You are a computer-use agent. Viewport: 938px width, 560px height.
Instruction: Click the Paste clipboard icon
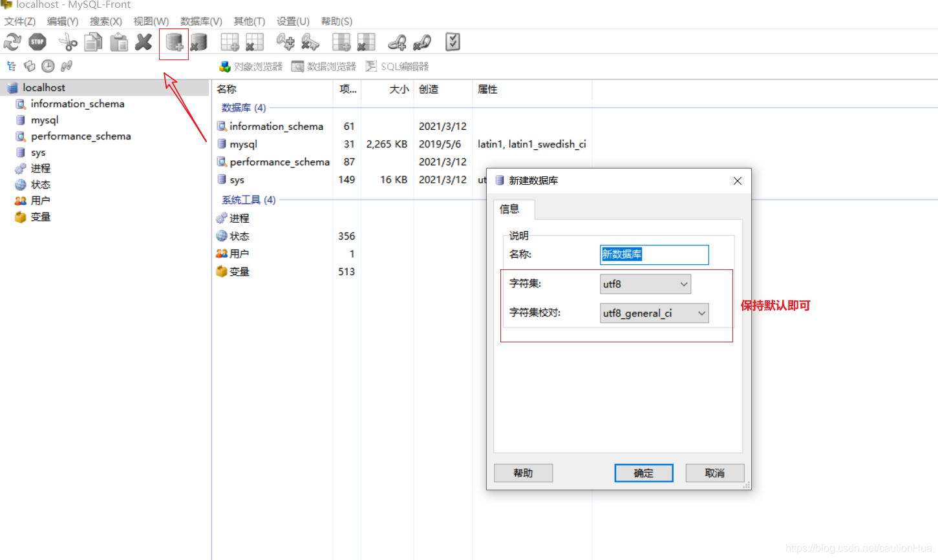pyautogui.click(x=119, y=43)
